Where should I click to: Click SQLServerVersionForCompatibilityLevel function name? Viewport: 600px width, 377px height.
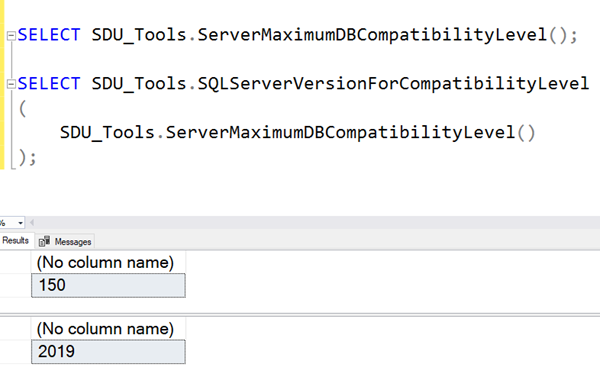[x=393, y=84]
